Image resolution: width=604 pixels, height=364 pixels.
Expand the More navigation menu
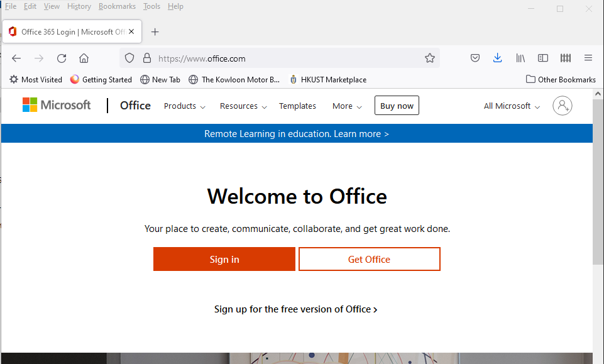tap(347, 106)
